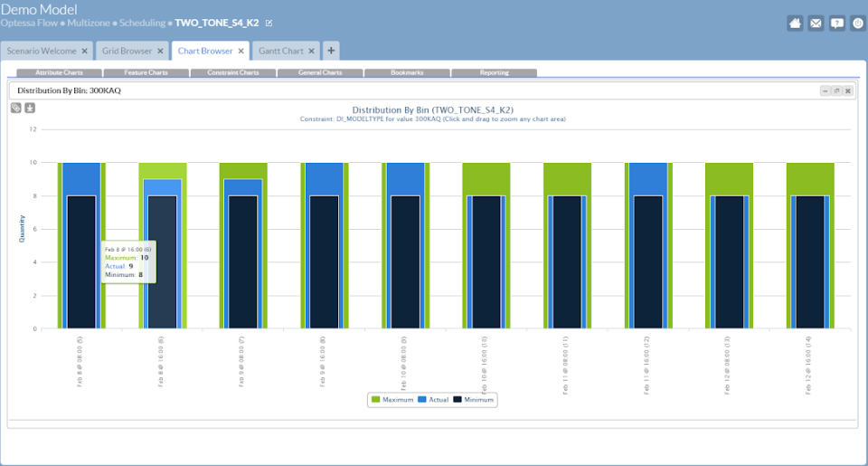This screenshot has width=868, height=466.
Task: Open the Constraint Charts menu
Action: 233,72
